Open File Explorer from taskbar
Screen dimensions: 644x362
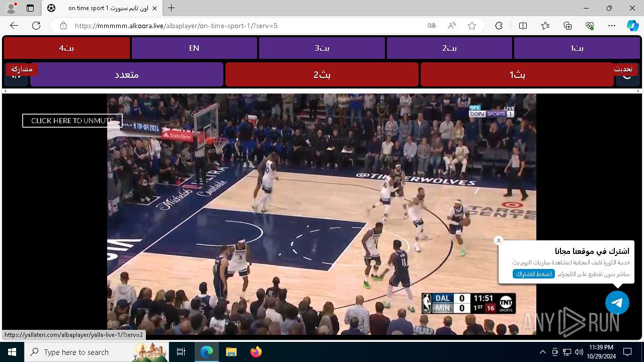(x=231, y=352)
